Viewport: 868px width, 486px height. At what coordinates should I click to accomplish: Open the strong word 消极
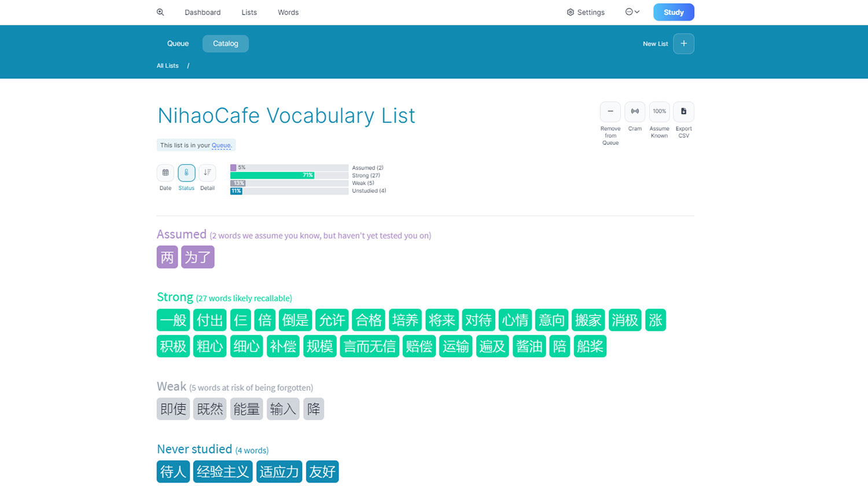[x=625, y=320]
